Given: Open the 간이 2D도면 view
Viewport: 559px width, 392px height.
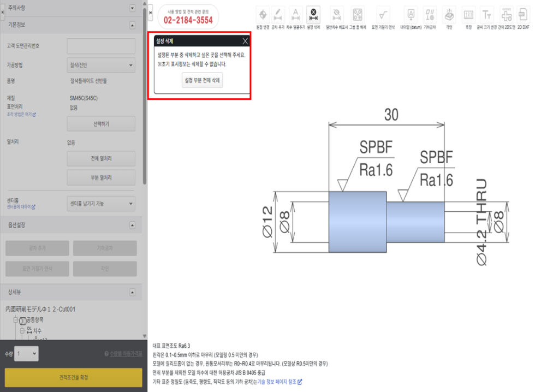Looking at the screenshot, I should click(x=506, y=15).
